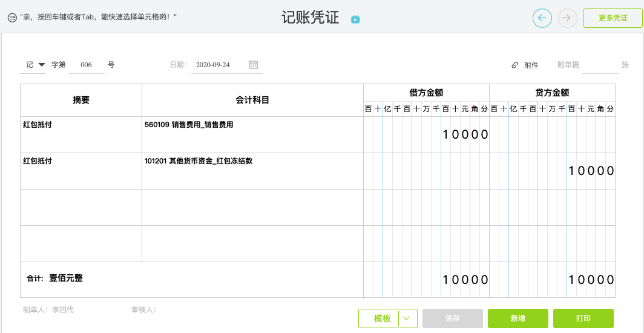The width and height of the screenshot is (644, 333).
Task: Expand the 模板 dropdown arrow
Action: pos(407,318)
